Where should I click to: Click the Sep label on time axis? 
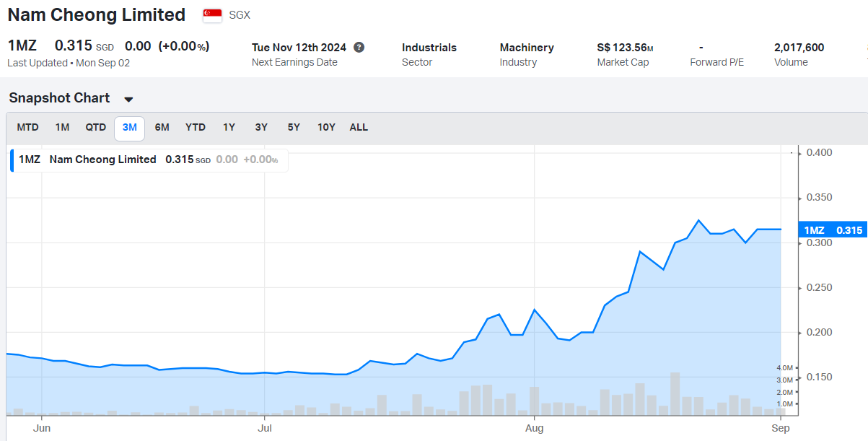tap(780, 429)
